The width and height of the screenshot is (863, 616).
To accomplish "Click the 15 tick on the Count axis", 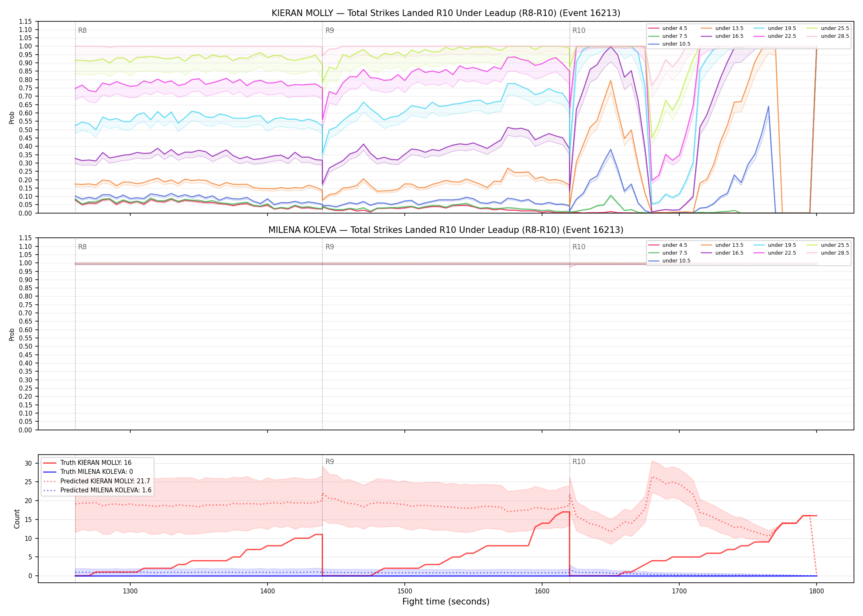I will [x=28, y=519].
